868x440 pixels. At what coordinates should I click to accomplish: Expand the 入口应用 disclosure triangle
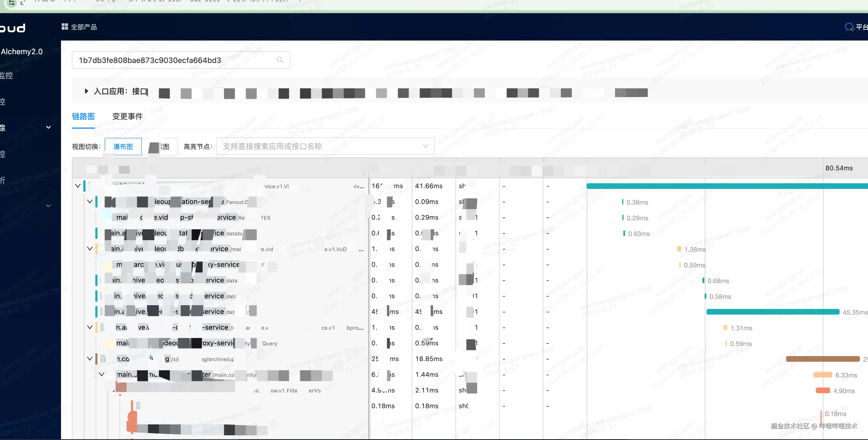(86, 91)
